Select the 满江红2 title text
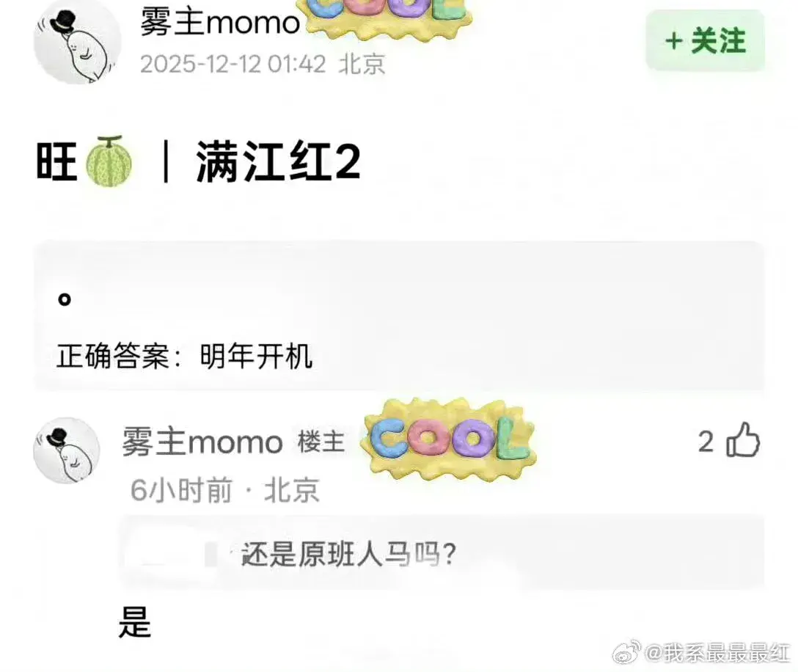 (x=279, y=162)
